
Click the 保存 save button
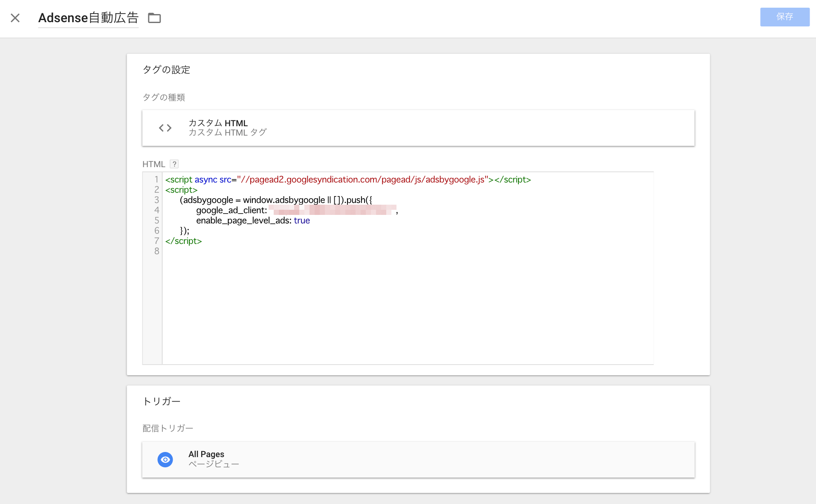pyautogui.click(x=784, y=17)
